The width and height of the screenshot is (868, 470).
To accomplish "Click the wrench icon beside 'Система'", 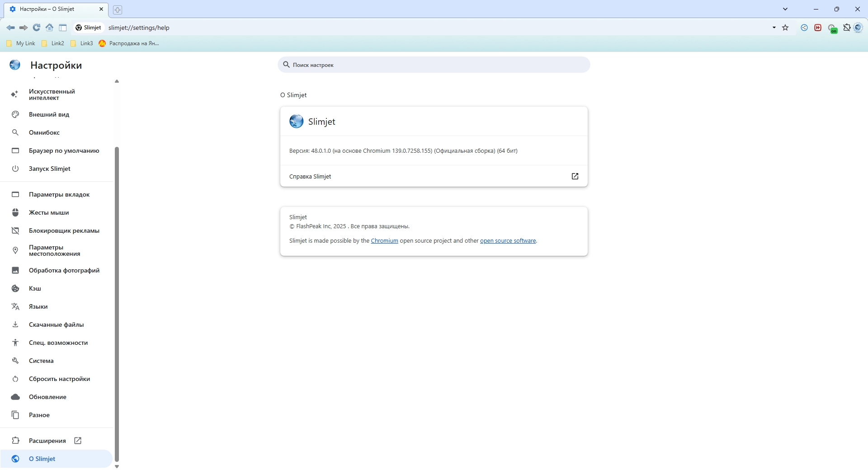I will (x=15, y=361).
